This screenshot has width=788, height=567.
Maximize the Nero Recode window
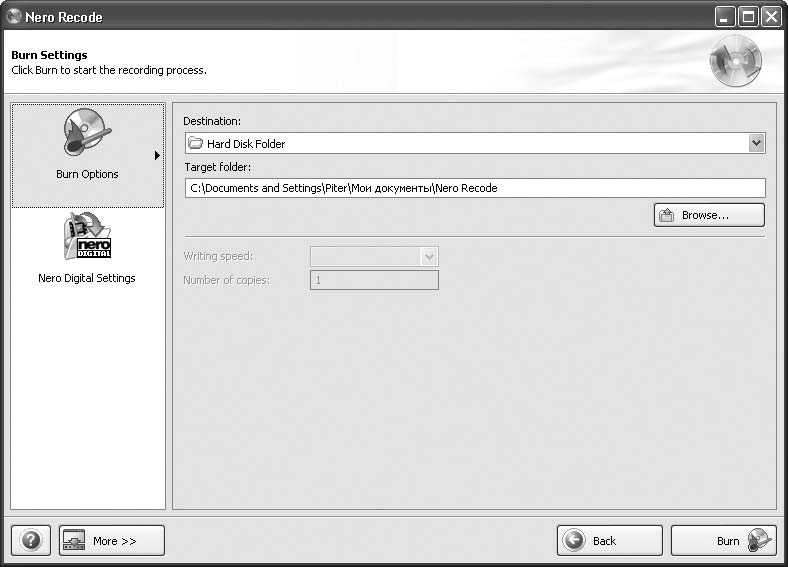coord(748,17)
